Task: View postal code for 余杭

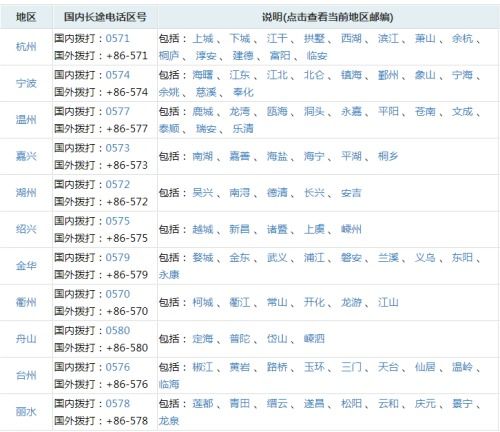Action: [462, 38]
